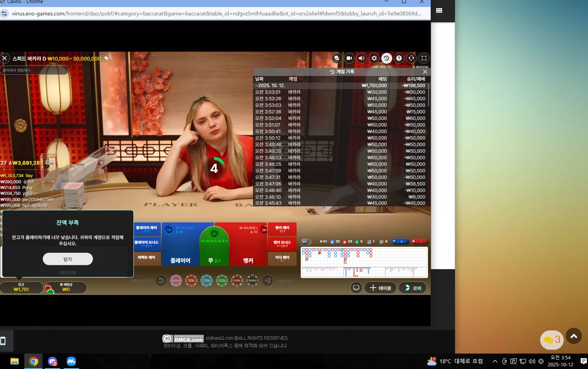View site information icon in address bar
The width and height of the screenshot is (588, 369).
tap(5, 13)
